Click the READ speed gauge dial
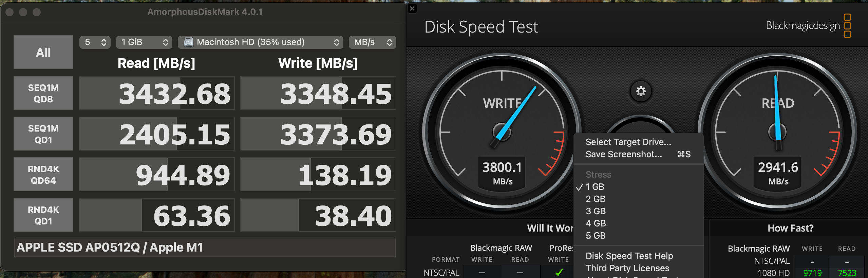Viewport: 868px width, 278px height. tap(777, 132)
